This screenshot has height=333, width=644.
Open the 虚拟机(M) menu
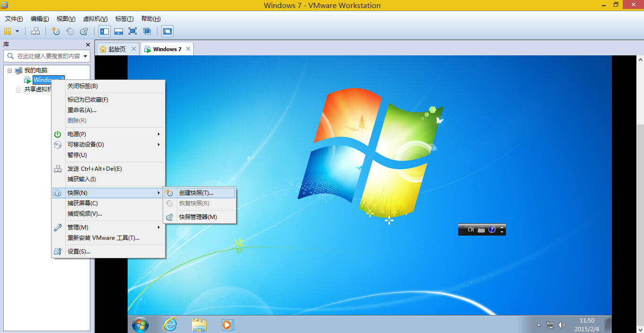(95, 19)
